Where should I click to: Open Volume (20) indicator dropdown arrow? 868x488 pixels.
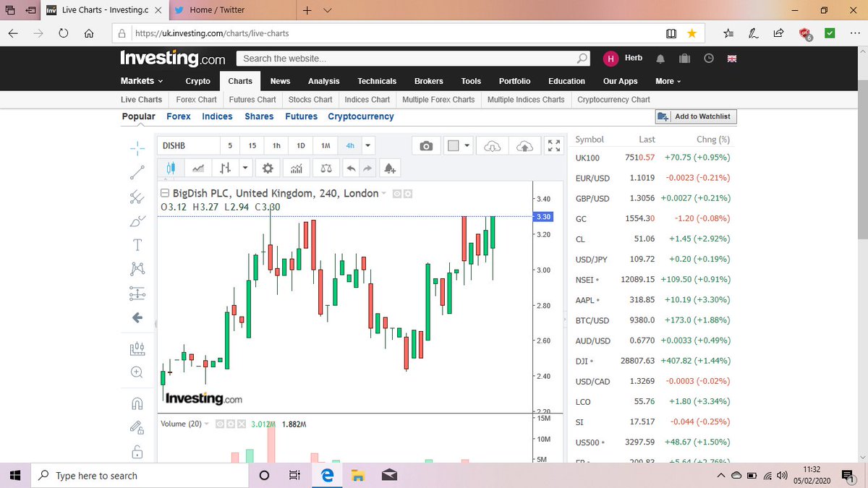click(208, 424)
